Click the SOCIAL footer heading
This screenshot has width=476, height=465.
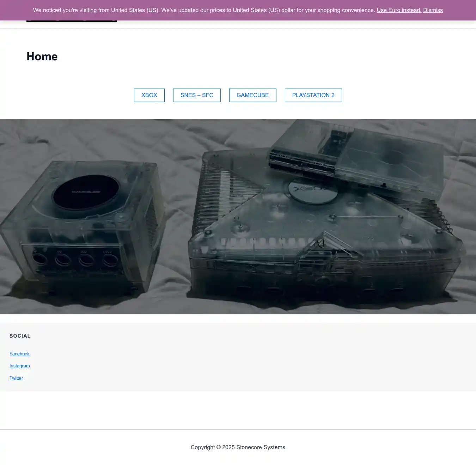[20, 336]
